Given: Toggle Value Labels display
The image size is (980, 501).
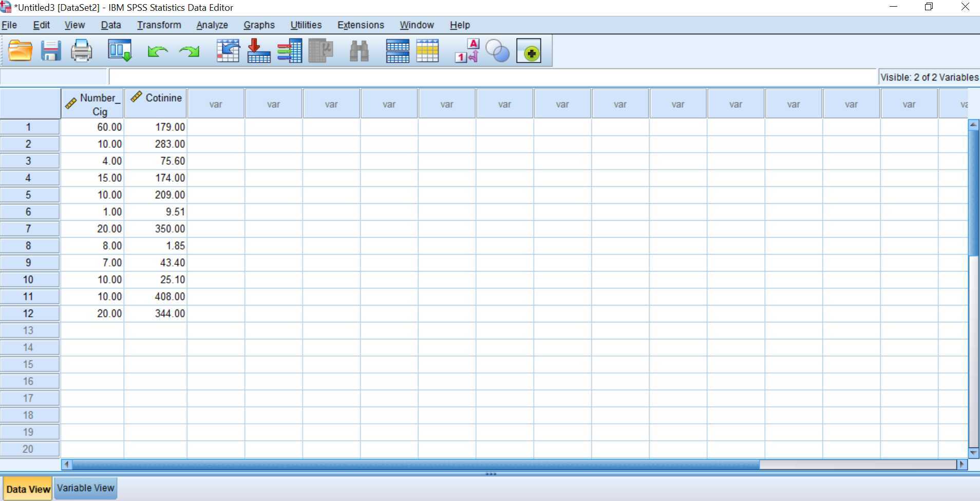Looking at the screenshot, I should (465, 50).
